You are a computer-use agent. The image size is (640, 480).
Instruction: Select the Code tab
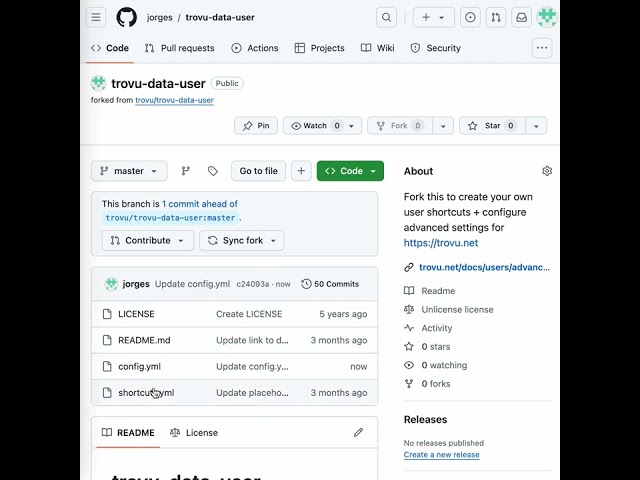[110, 48]
